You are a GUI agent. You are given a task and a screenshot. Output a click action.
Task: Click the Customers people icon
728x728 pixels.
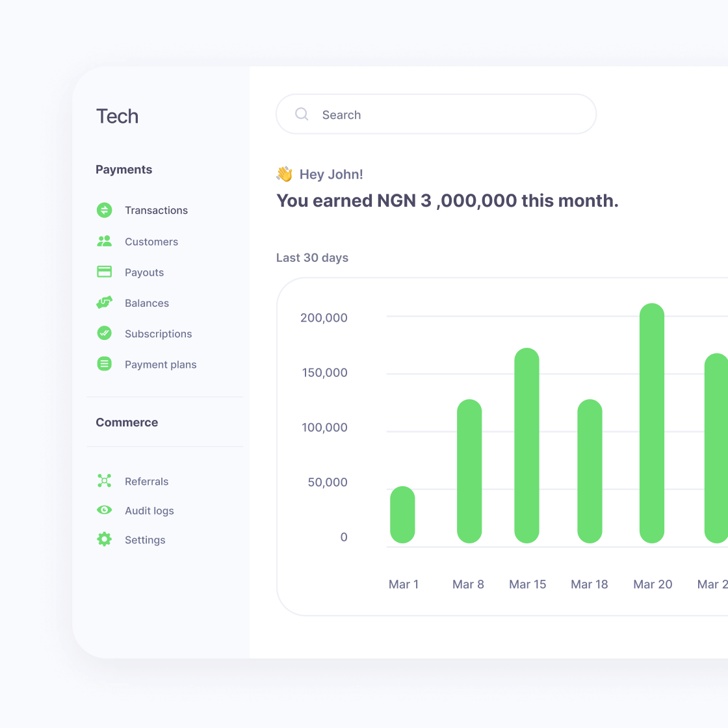pyautogui.click(x=105, y=241)
